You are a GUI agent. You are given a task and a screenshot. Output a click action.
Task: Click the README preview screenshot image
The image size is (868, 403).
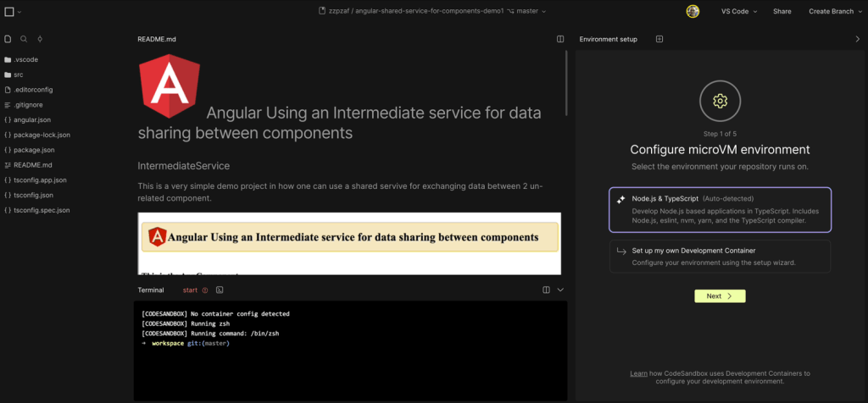point(349,244)
